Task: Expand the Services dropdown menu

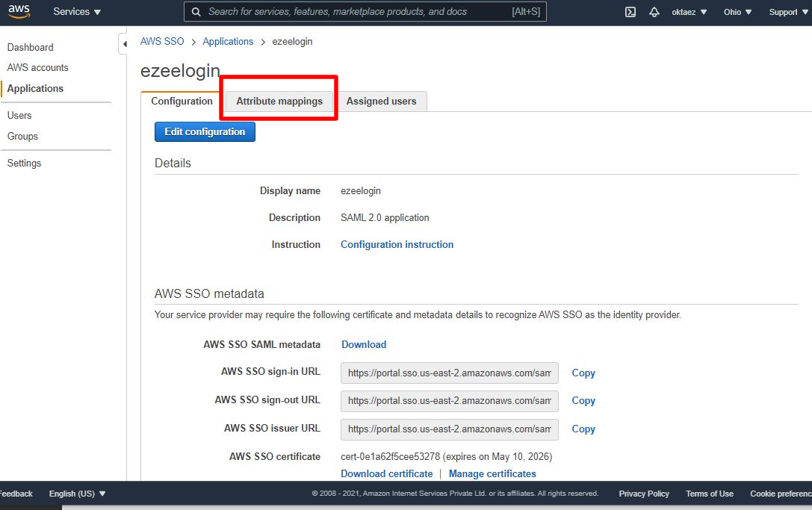Action: click(x=77, y=12)
